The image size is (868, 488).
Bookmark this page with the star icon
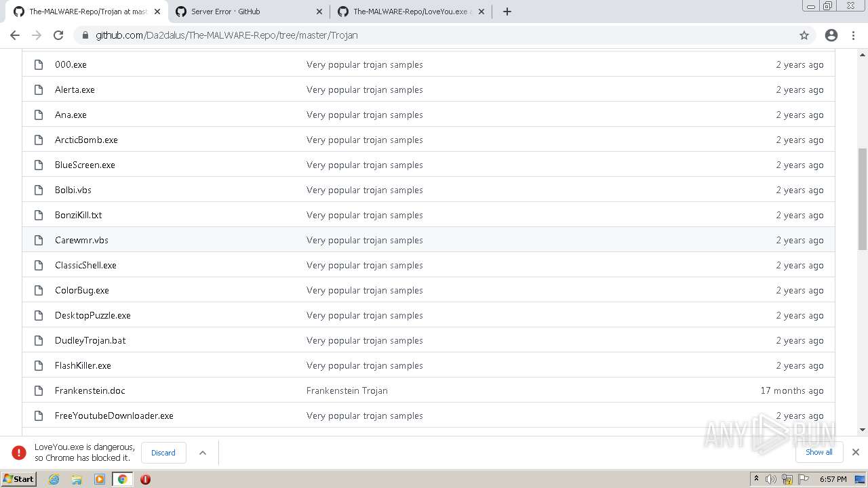point(804,35)
